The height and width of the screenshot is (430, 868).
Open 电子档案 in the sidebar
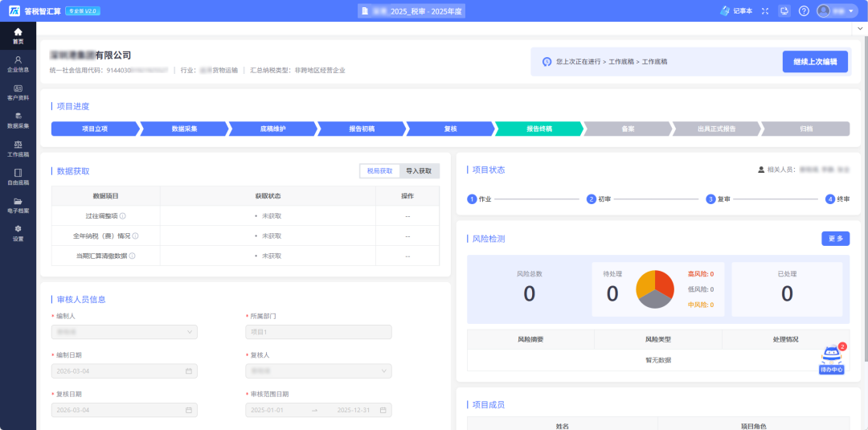click(18, 205)
